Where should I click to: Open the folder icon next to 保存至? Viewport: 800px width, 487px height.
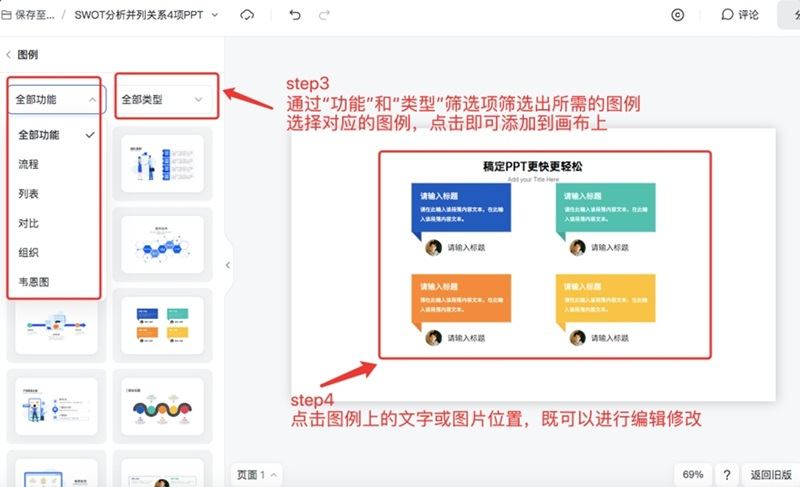[x=6, y=15]
